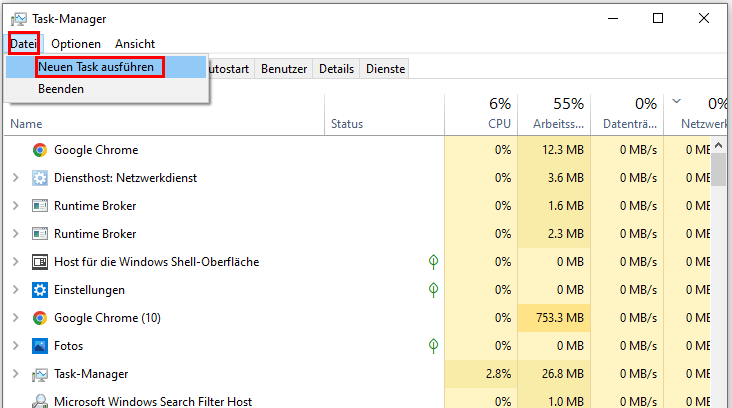732x408 pixels.
Task: Switch to the Dienste tab
Action: pos(385,69)
